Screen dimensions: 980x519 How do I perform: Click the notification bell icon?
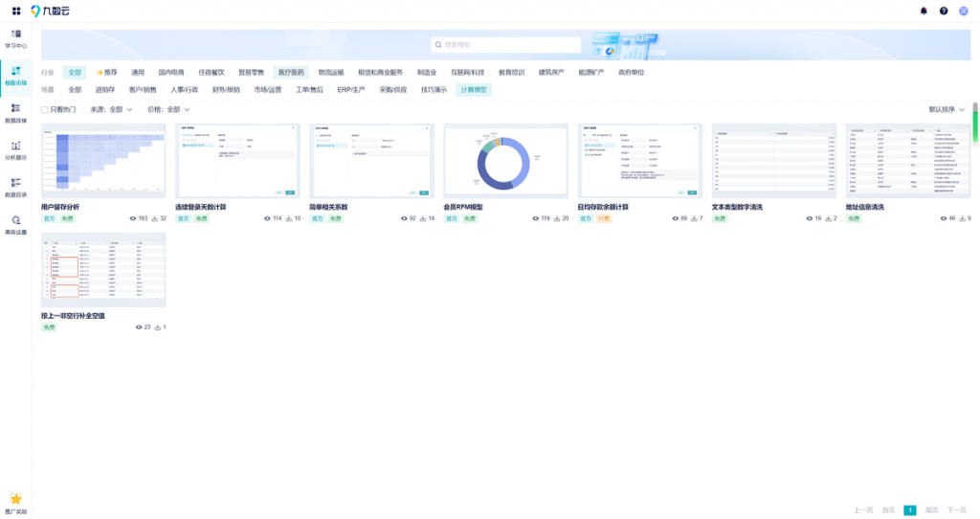coord(924,11)
